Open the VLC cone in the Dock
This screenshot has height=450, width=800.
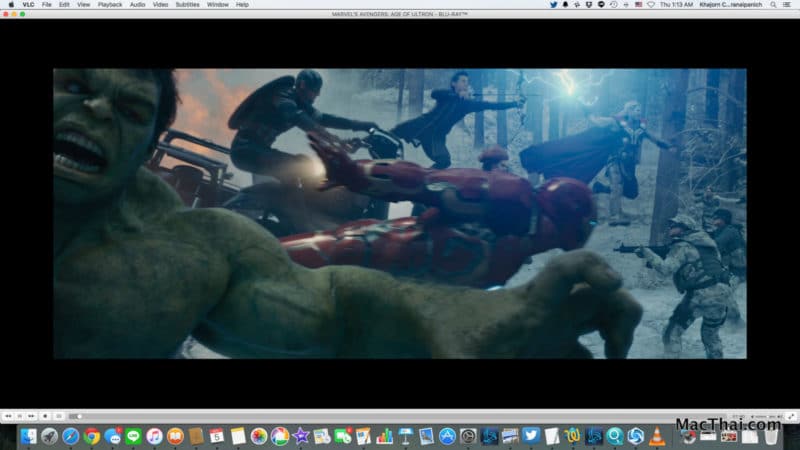657,436
